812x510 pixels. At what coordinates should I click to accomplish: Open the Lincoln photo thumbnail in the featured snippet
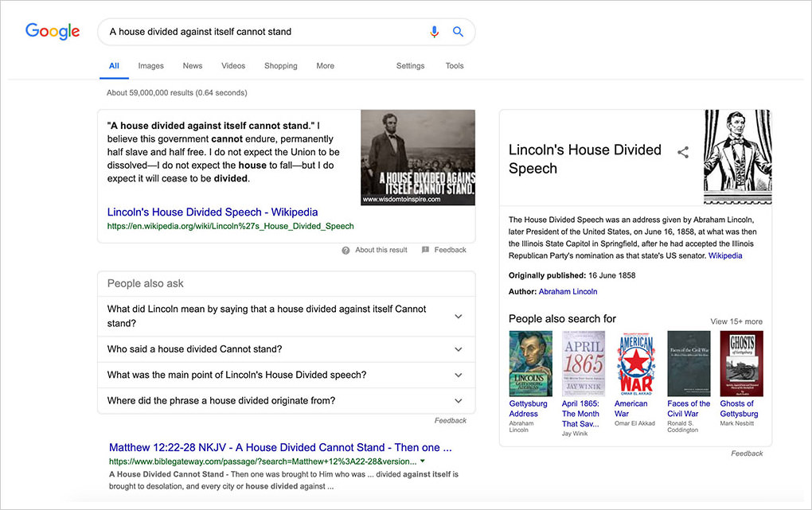(418, 158)
